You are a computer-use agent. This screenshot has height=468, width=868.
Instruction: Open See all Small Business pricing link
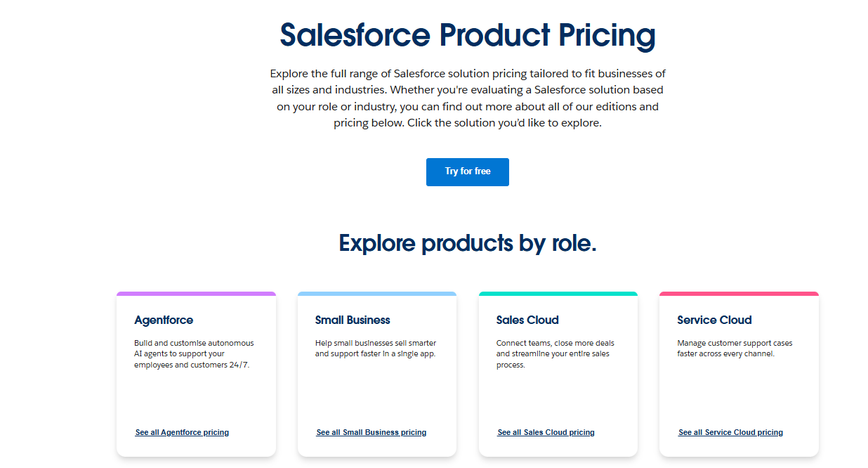[x=371, y=432]
